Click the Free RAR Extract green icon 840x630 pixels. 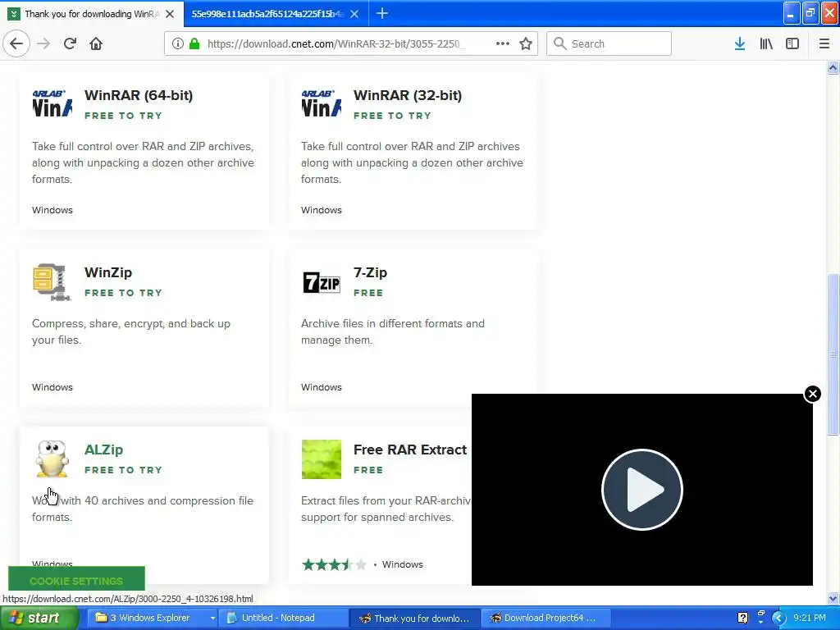321,459
